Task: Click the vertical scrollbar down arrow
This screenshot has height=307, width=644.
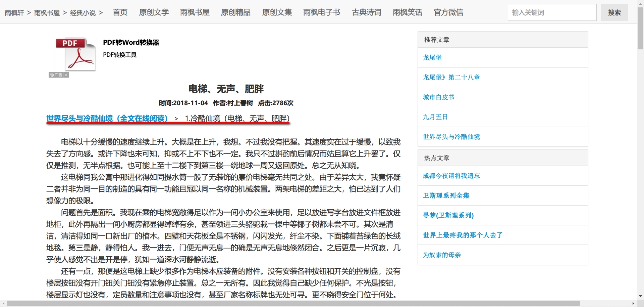Action: tap(640, 296)
